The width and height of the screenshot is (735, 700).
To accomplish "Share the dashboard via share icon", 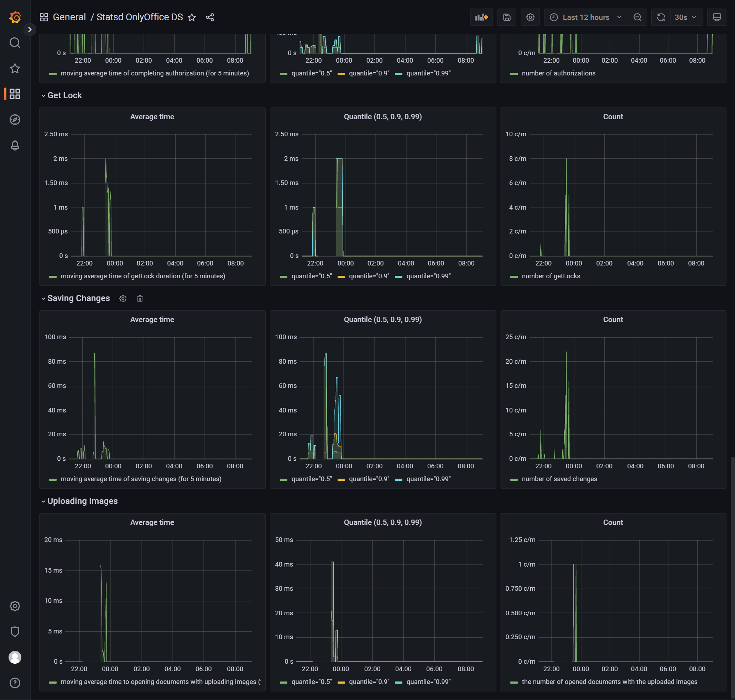I will pyautogui.click(x=210, y=17).
